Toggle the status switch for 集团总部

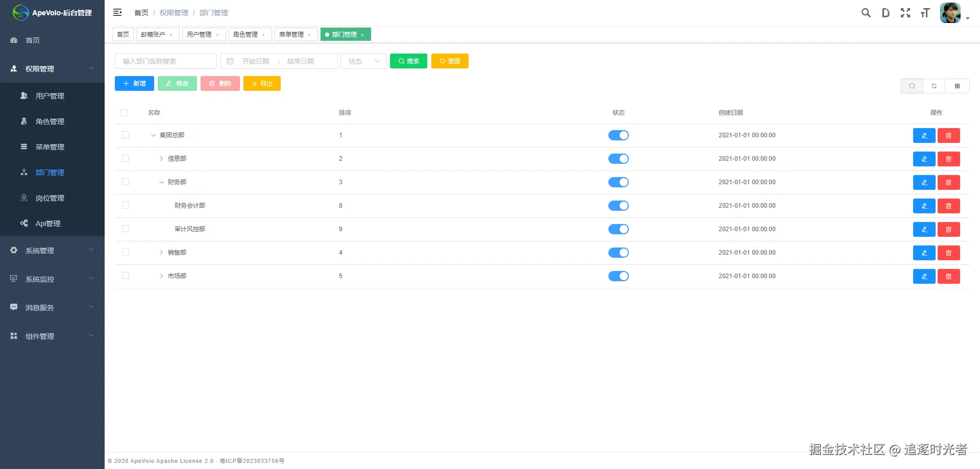[x=618, y=135]
